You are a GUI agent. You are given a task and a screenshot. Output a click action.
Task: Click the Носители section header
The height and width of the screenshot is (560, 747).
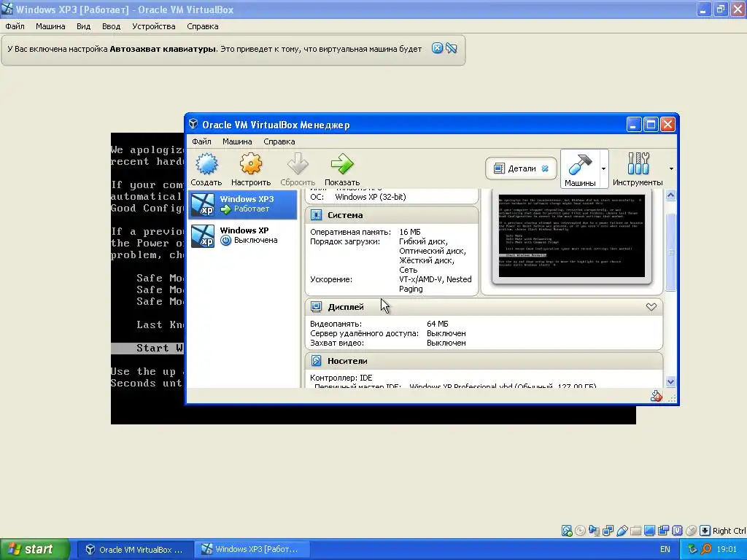(x=484, y=361)
